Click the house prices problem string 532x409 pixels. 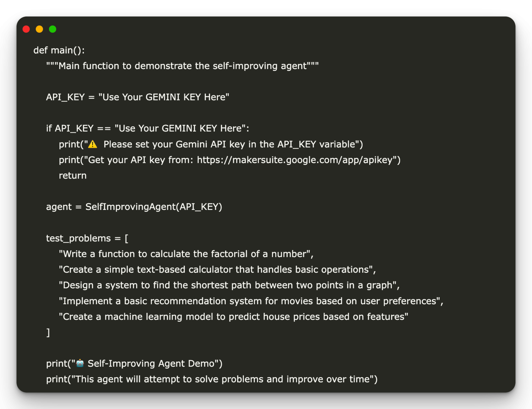tap(233, 317)
